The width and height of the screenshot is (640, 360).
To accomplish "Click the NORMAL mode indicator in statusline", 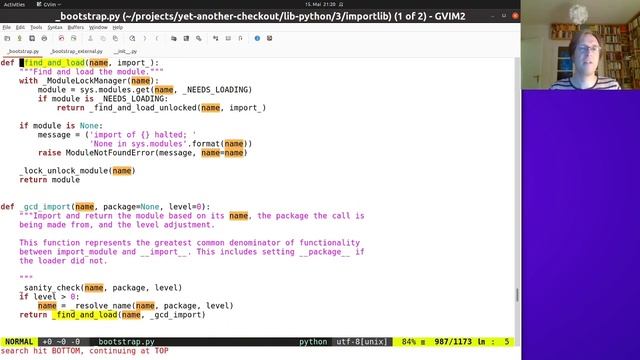I will (x=19, y=342).
